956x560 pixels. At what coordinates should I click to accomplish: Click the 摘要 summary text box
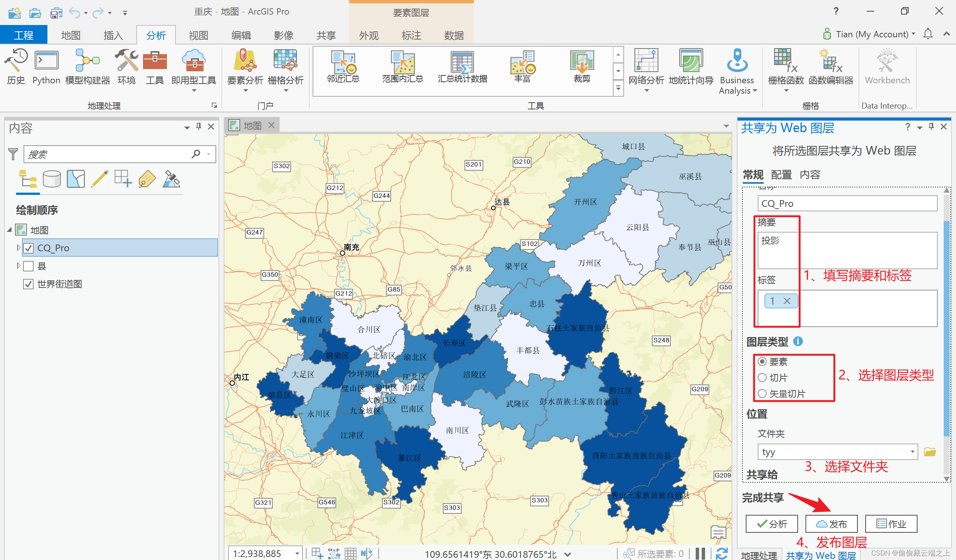click(x=847, y=250)
